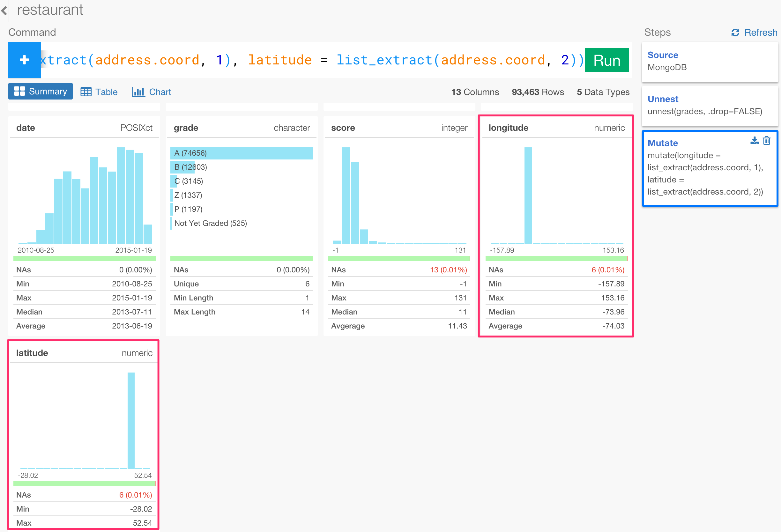
Task: Click the latitude Min -28.02 value
Action: [141, 509]
